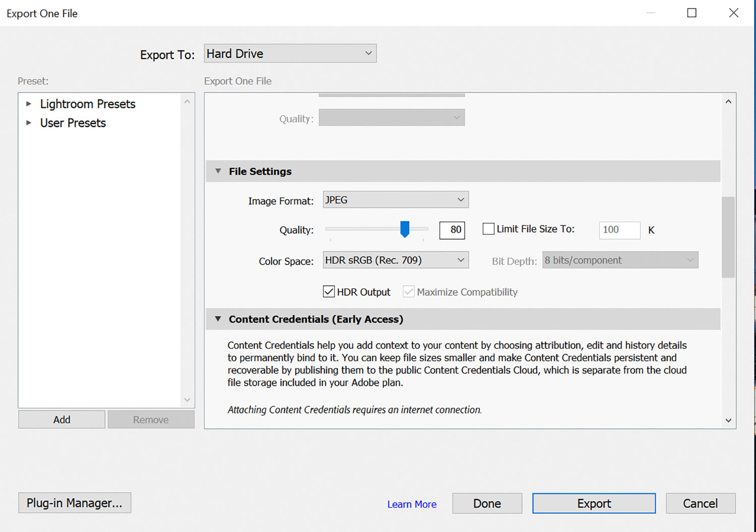Add a new preset with Add button
The width and height of the screenshot is (756, 532).
point(62,420)
